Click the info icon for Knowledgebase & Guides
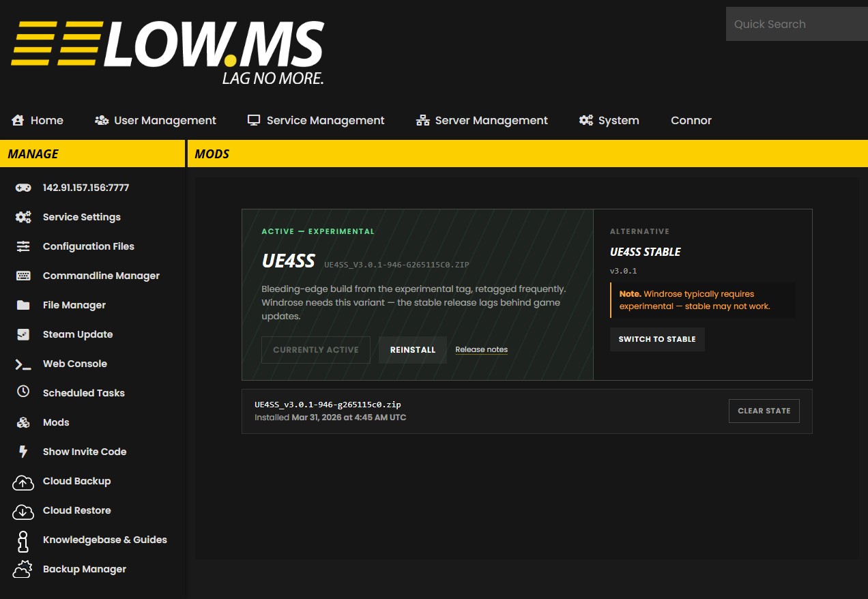868x599 pixels. [23, 541]
